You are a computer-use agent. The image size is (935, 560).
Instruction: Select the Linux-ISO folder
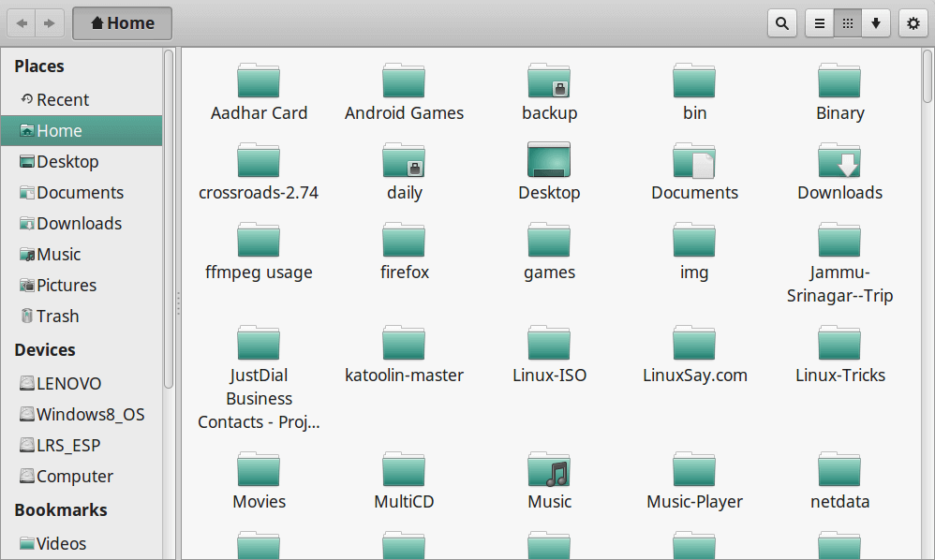click(549, 355)
